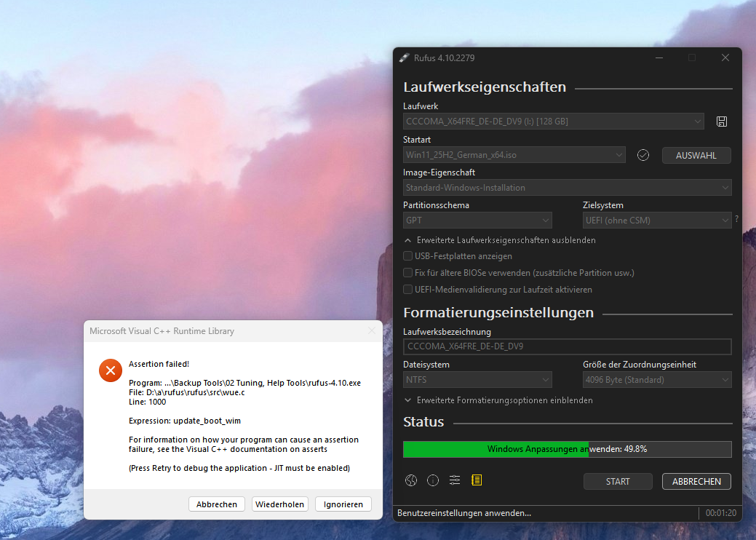
Task: Click the elapsed time 00:01:20
Action: (721, 513)
